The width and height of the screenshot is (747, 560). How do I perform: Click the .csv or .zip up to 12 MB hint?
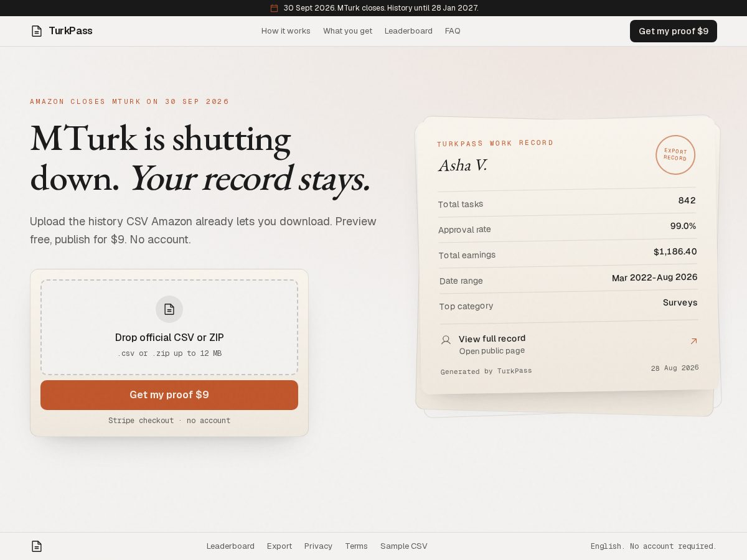[169, 353]
